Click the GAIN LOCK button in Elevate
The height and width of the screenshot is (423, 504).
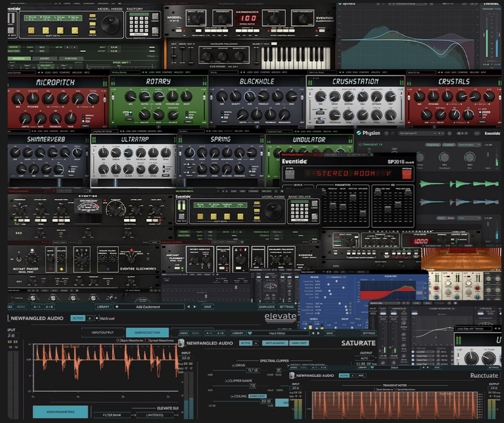[267, 307]
